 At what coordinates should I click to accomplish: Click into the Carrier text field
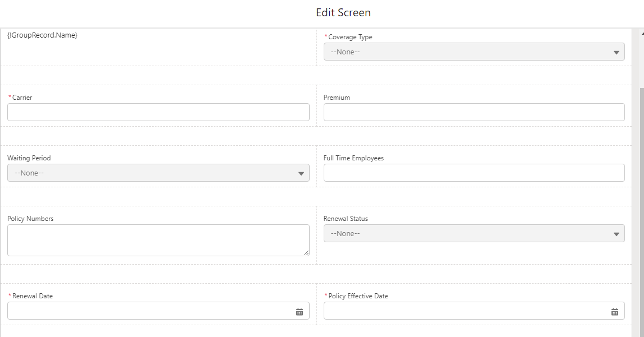tap(158, 112)
